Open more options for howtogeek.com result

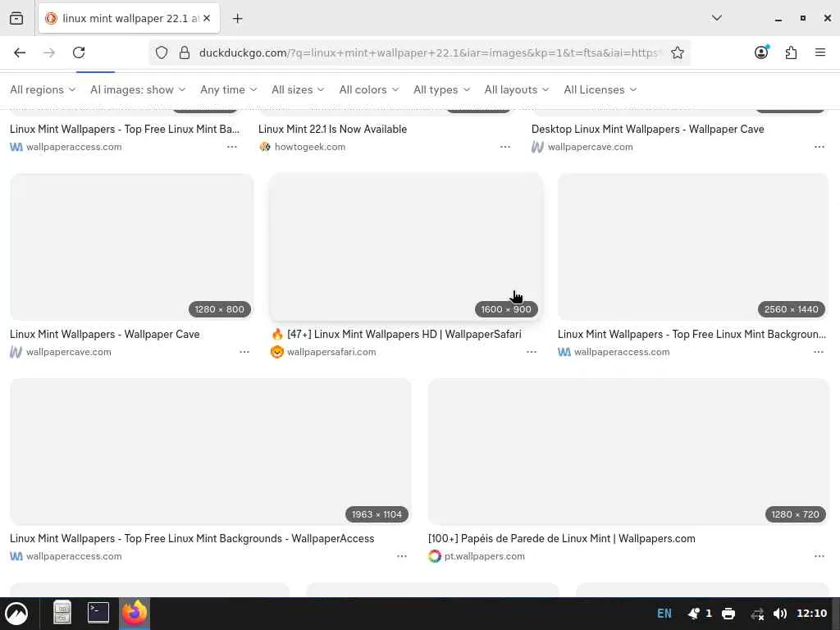coord(504,147)
